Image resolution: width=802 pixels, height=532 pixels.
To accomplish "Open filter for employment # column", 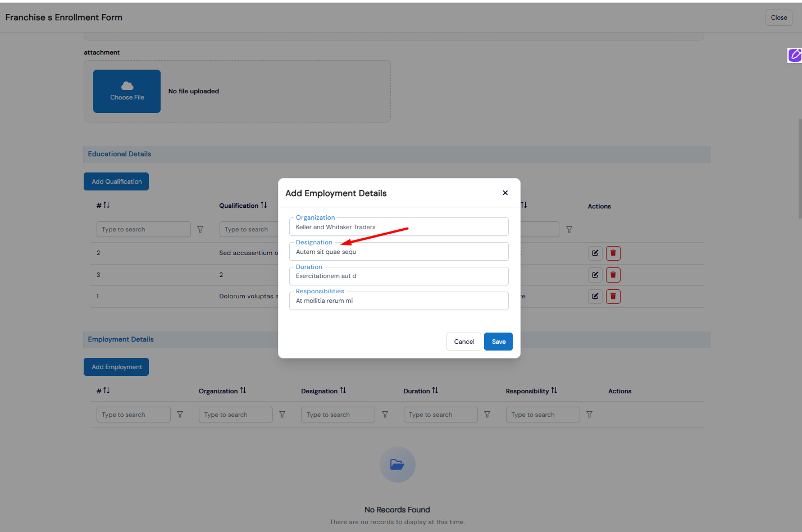I will 180,415.
